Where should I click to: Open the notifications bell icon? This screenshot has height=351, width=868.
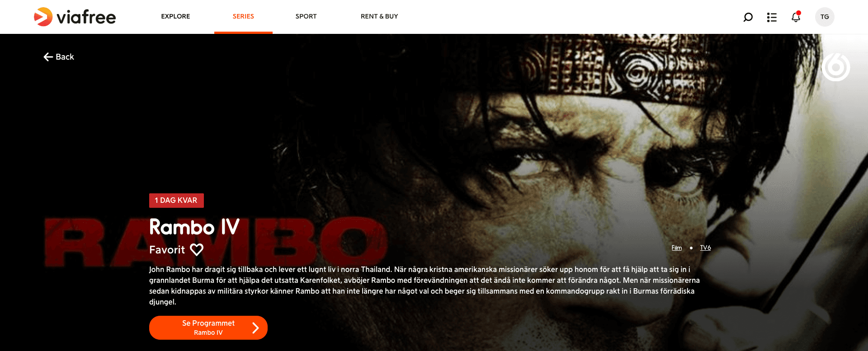pos(796,17)
